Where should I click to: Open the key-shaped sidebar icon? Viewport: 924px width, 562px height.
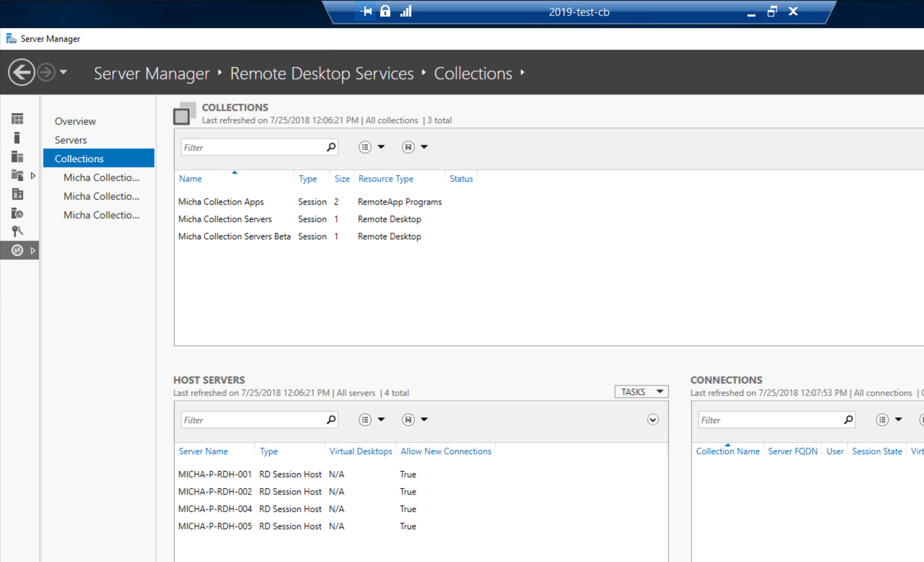point(17,231)
